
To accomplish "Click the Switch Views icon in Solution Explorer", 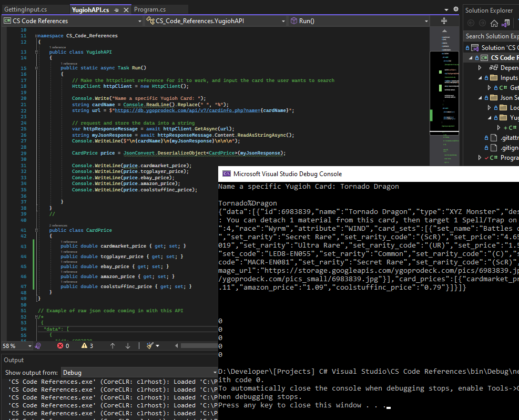I will coord(505,23).
